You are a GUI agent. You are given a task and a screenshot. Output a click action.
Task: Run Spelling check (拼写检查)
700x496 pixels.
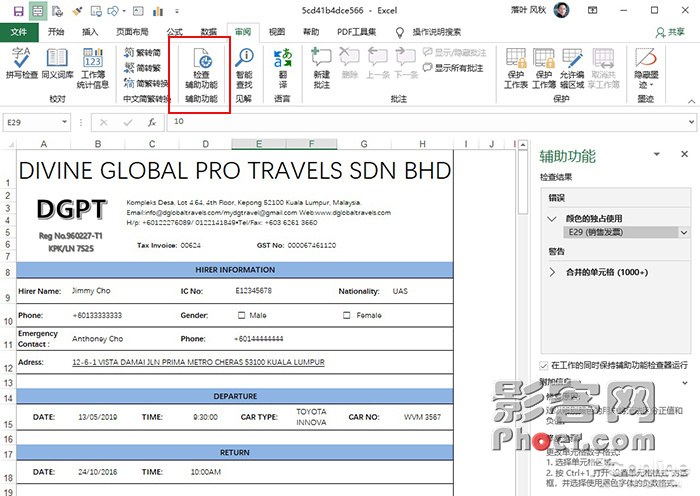point(21,64)
